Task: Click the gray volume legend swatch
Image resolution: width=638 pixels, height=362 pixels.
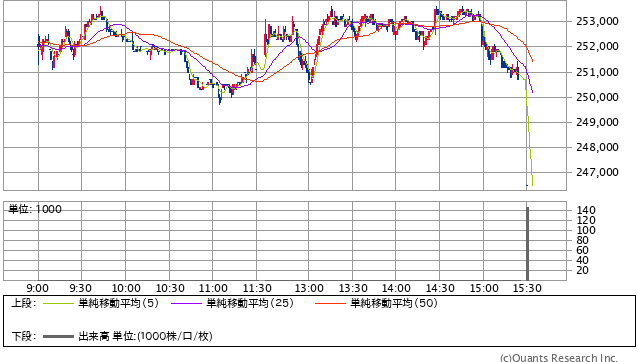Action: (59, 337)
